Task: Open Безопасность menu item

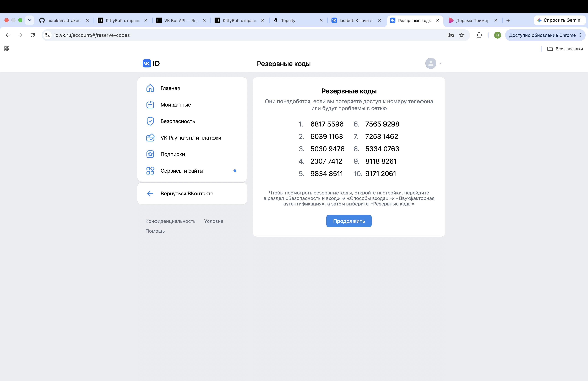Action: point(192,121)
